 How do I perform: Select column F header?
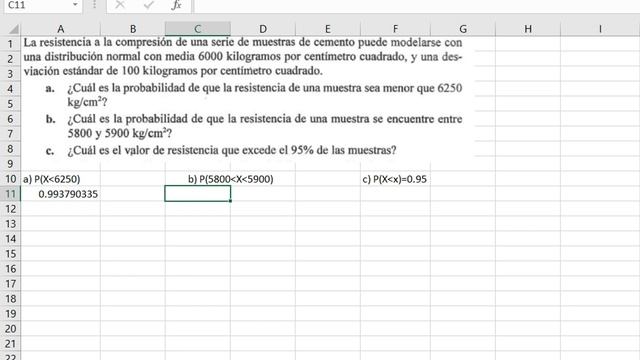pos(395,29)
